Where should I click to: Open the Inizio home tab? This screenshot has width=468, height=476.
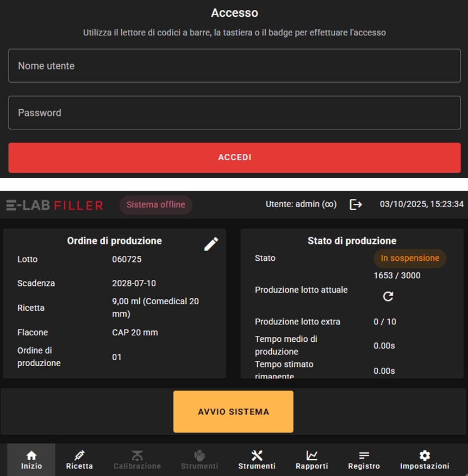tap(32, 460)
